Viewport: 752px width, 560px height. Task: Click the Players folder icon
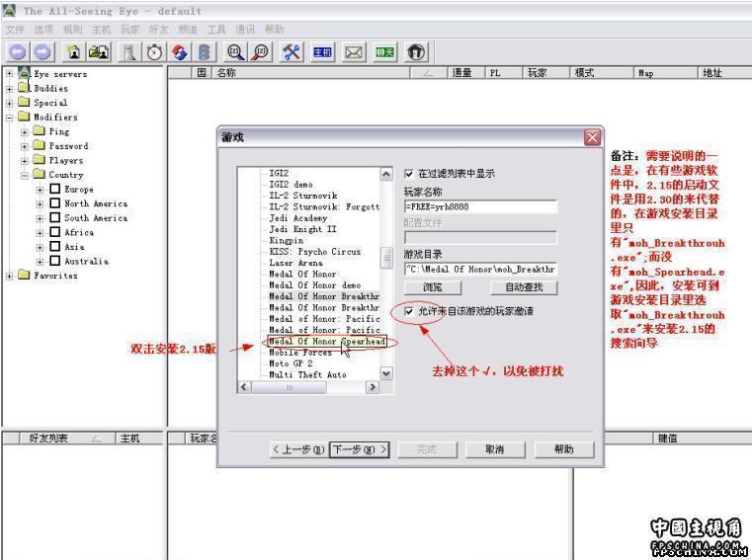point(39,159)
